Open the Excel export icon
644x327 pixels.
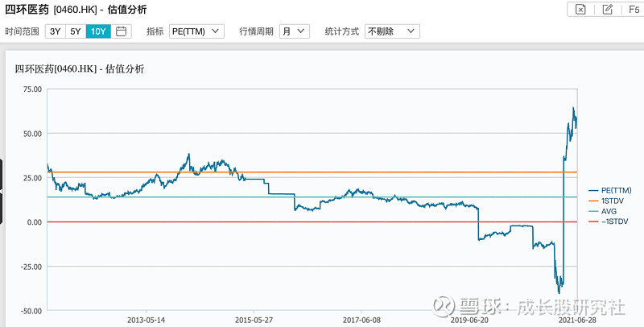click(x=580, y=10)
